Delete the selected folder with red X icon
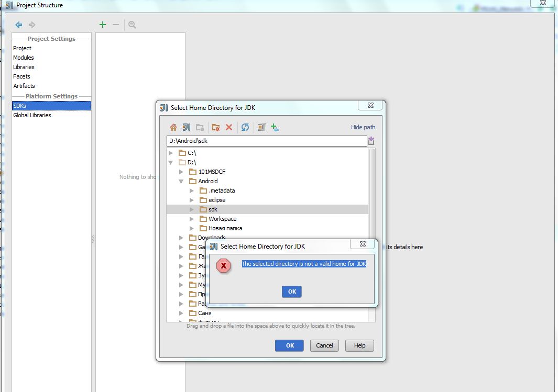 click(229, 127)
